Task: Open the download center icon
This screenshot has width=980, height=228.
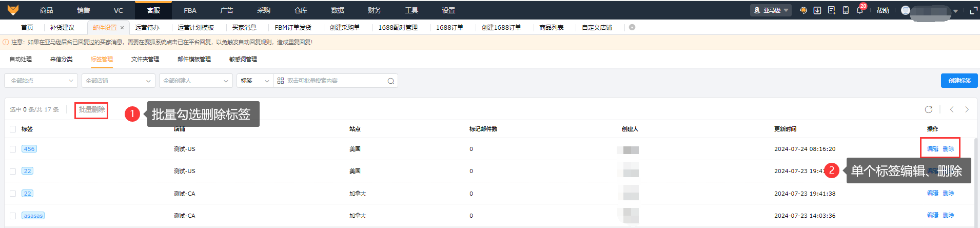Action: tap(817, 10)
